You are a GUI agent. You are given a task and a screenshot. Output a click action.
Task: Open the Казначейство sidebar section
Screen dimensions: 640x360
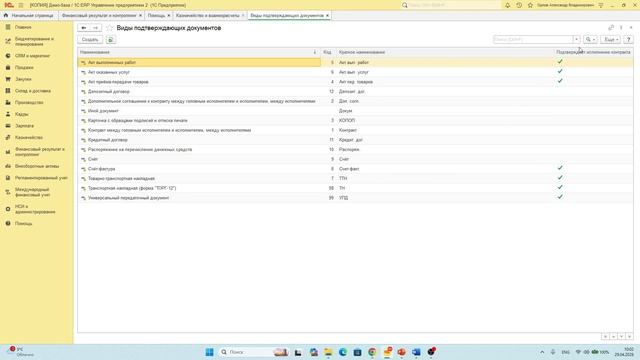click(x=29, y=138)
